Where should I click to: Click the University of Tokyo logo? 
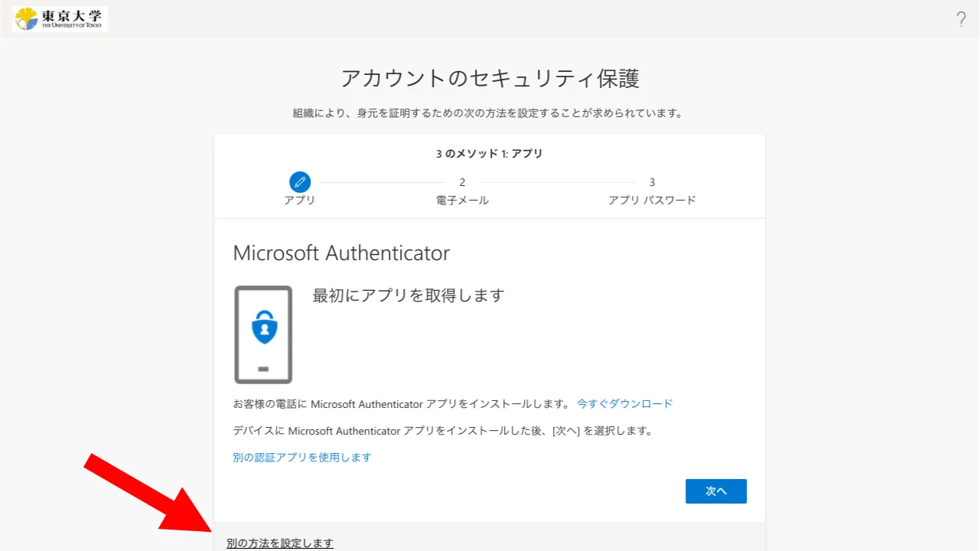[x=60, y=19]
